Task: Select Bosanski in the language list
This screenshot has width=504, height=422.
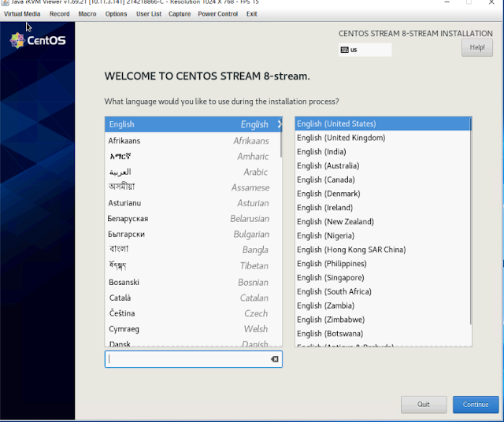Action: pyautogui.click(x=194, y=282)
